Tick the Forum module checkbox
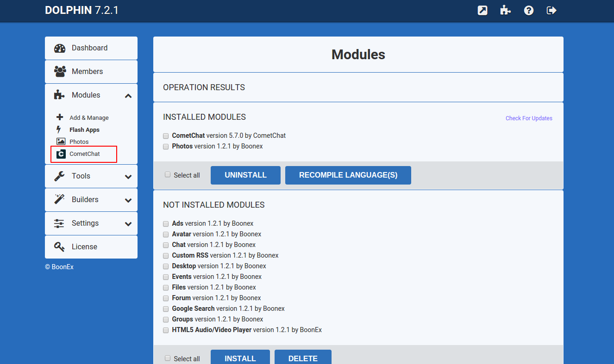 tap(166, 298)
